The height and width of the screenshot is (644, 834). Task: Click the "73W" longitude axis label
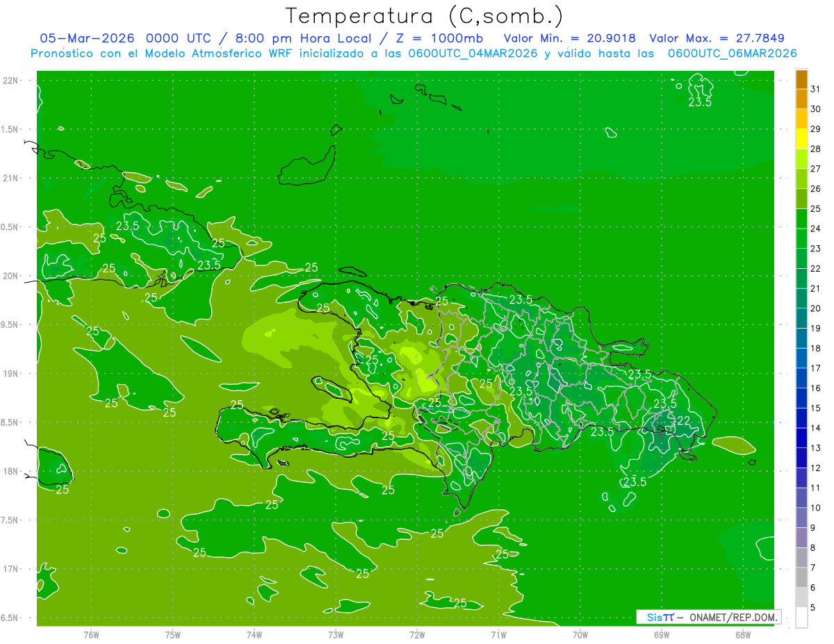(x=336, y=636)
